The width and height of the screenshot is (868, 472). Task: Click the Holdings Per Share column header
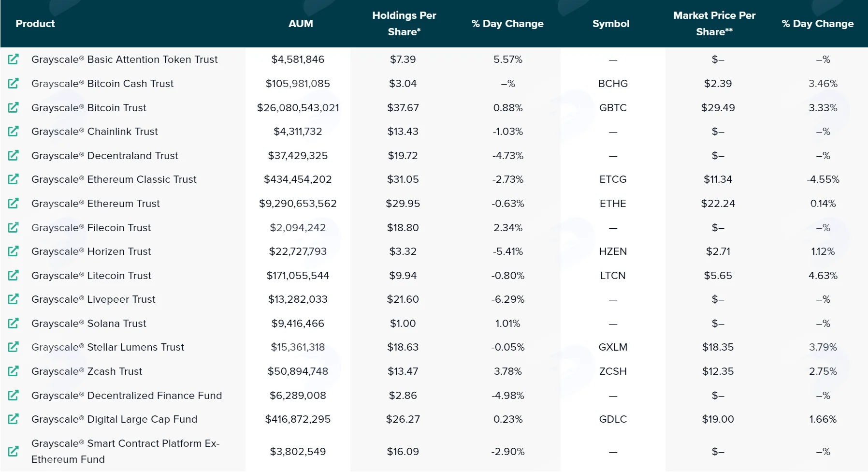pyautogui.click(x=404, y=23)
